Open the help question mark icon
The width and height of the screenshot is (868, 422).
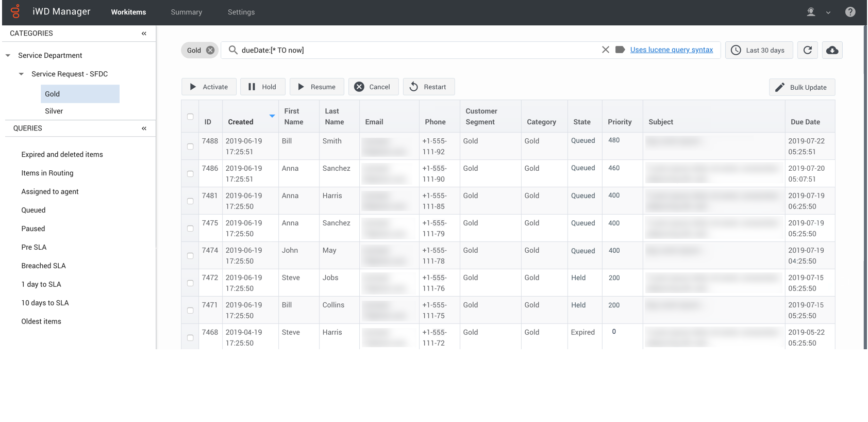click(x=850, y=12)
